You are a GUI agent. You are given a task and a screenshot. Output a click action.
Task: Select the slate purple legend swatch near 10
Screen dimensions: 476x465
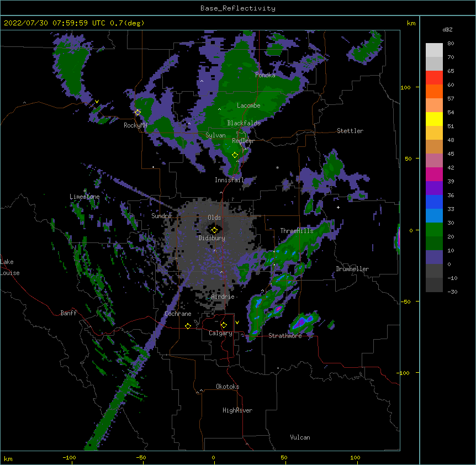(434, 257)
